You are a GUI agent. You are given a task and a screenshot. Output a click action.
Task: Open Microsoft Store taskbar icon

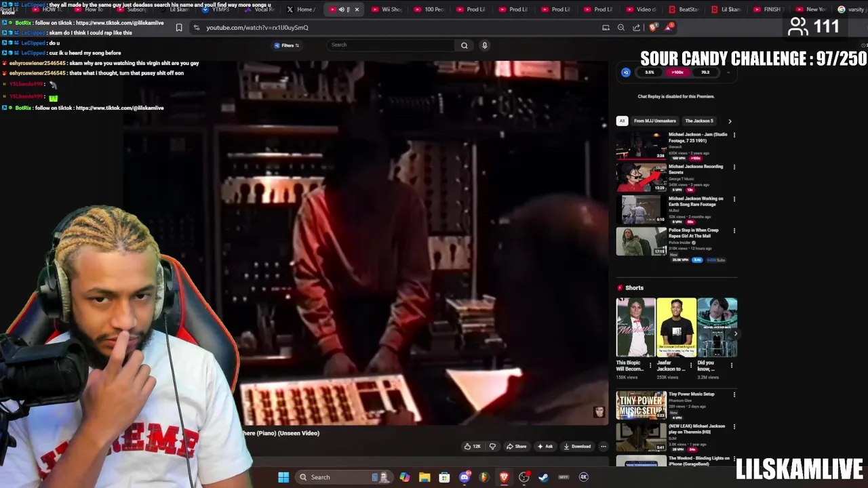coord(444,477)
